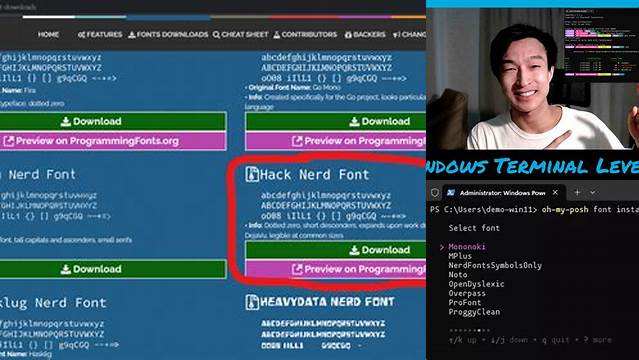Click the bottom-left Nerd Font Download button
This screenshot has width=639, height=360.
pyautogui.click(x=113, y=269)
